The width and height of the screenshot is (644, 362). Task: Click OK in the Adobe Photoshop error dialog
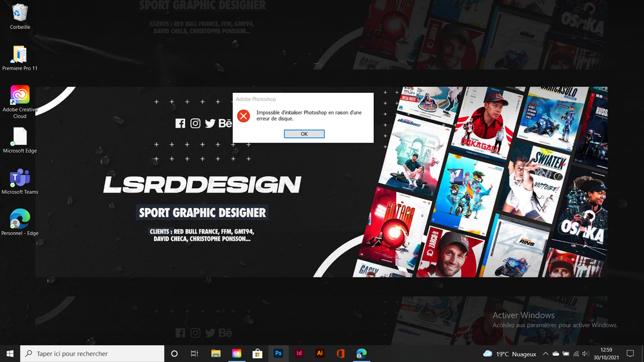(x=304, y=134)
